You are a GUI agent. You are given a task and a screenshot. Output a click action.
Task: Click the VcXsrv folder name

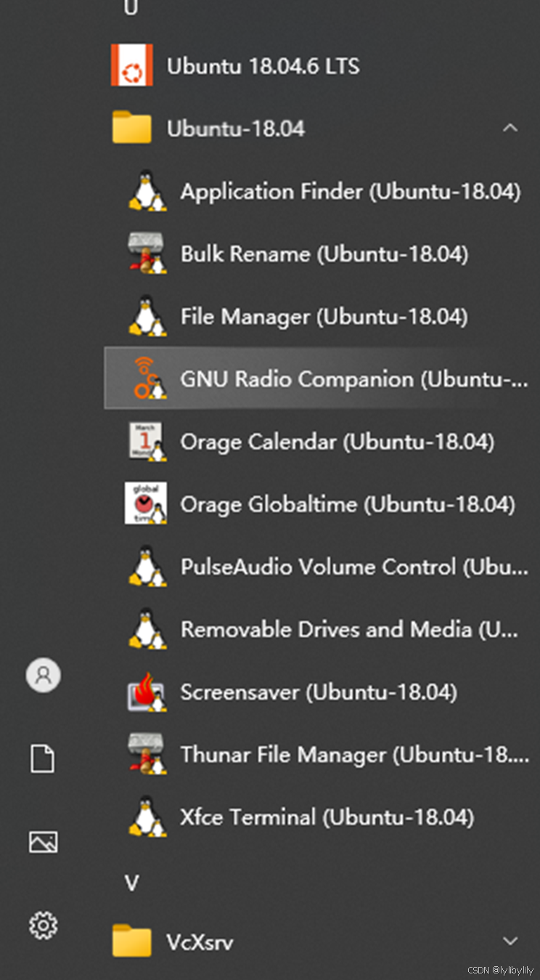coord(200,942)
